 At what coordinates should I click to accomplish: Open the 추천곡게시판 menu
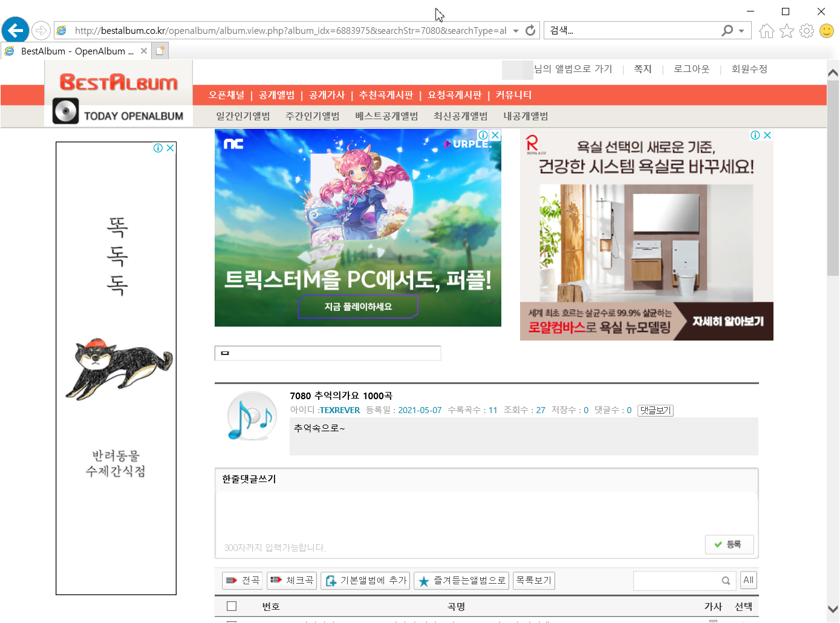(386, 95)
